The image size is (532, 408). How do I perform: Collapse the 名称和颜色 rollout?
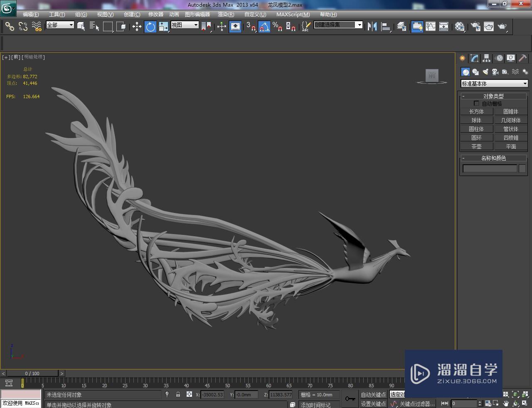[493, 158]
